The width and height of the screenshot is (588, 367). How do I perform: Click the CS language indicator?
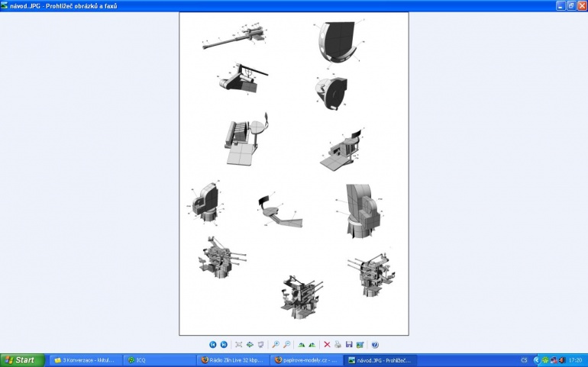(x=524, y=360)
